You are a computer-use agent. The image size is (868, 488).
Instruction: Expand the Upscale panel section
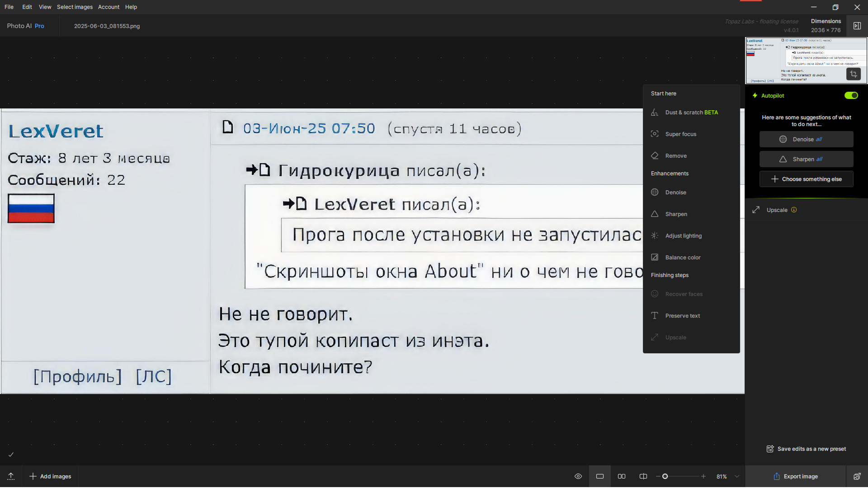coord(777,210)
